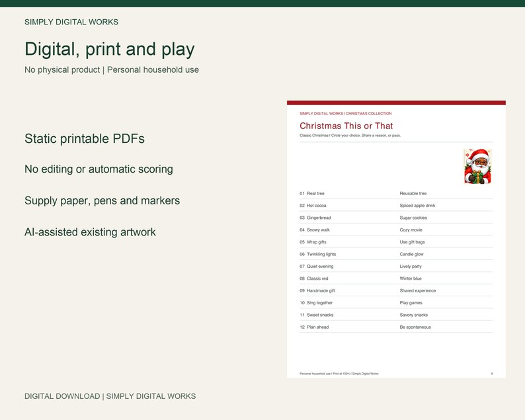Choose 'Twinkling lights' in row 06
525x420 pixels.
[321, 254]
